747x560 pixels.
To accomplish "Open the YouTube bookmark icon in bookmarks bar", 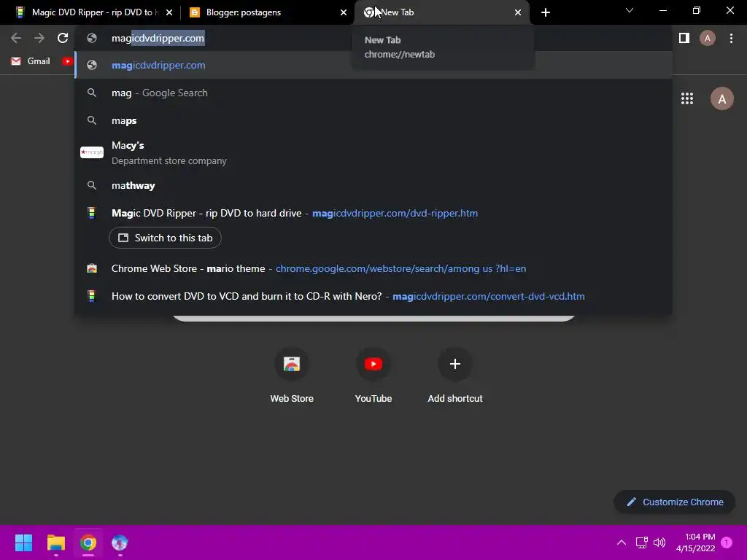I will [67, 61].
